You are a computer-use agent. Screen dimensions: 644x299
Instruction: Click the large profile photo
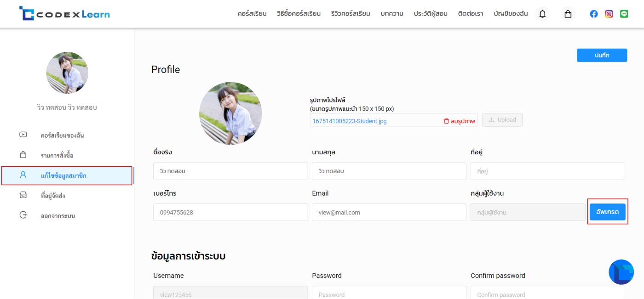[x=230, y=113]
